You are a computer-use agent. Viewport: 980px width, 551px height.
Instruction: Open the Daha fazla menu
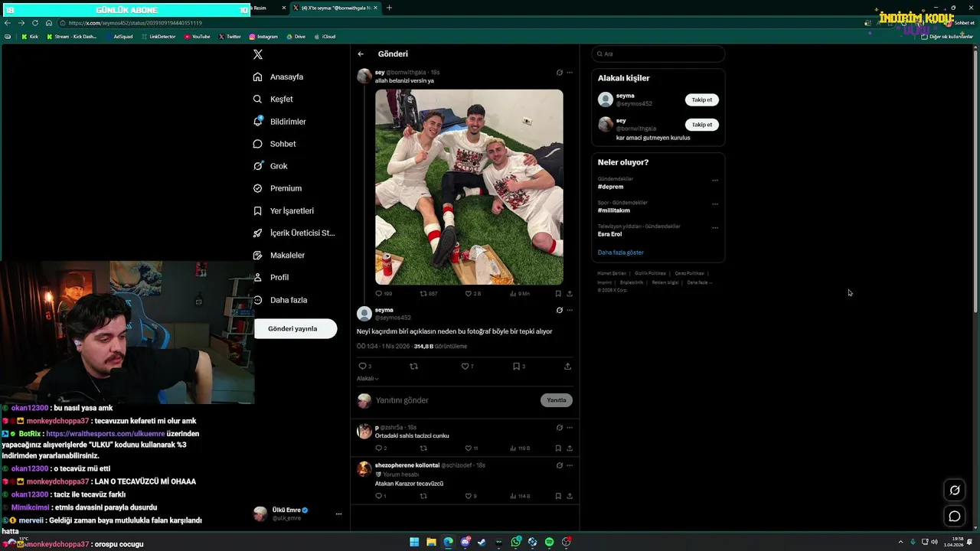coord(280,300)
